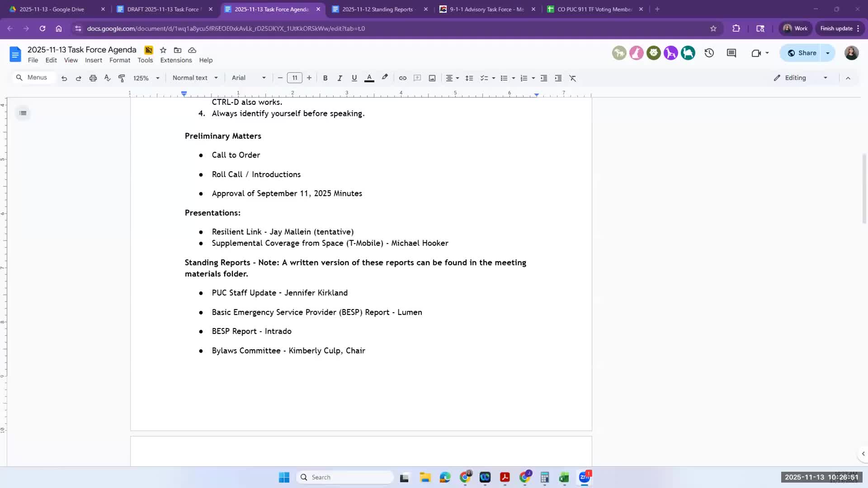Click the insert image icon
The width and height of the screenshot is (868, 488).
pyautogui.click(x=432, y=78)
